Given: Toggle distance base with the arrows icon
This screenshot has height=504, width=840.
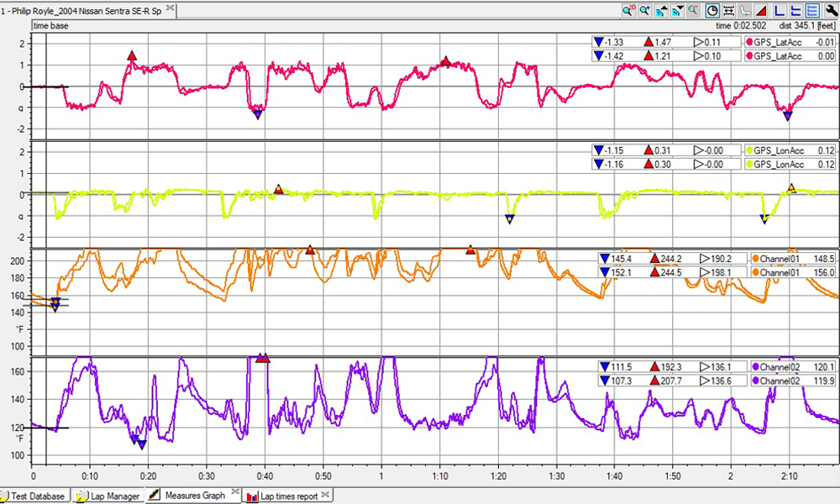Looking at the screenshot, I should tap(728, 11).
